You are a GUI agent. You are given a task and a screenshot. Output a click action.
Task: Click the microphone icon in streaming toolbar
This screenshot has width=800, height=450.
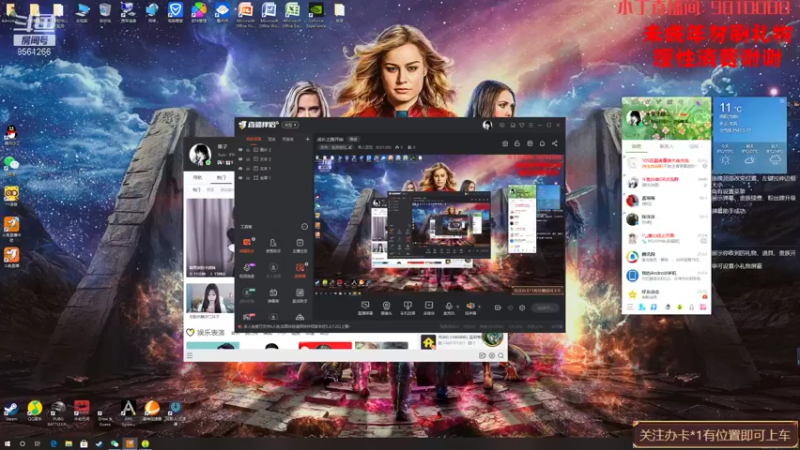tap(448, 307)
